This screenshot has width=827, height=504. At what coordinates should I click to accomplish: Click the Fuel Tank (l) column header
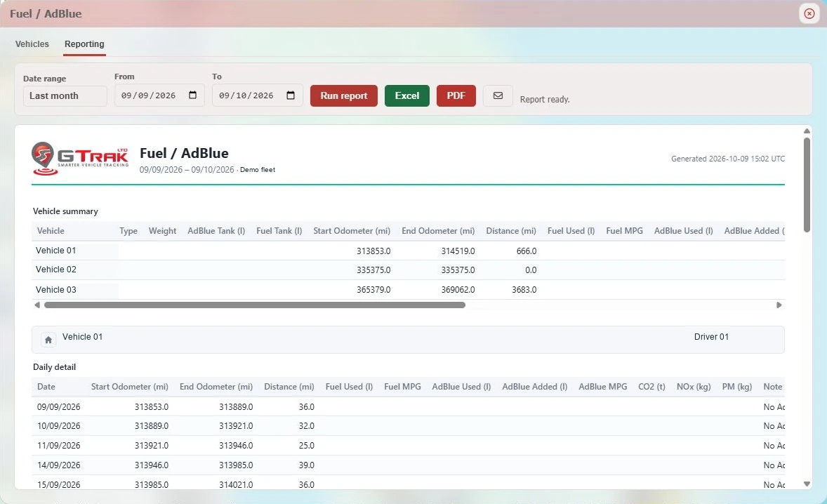(x=279, y=231)
